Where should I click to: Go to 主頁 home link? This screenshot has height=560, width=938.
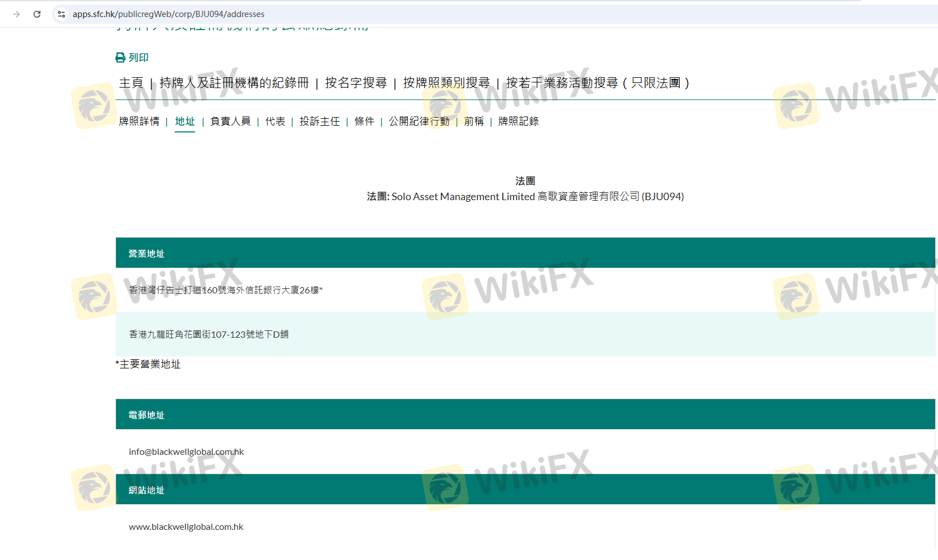(131, 83)
